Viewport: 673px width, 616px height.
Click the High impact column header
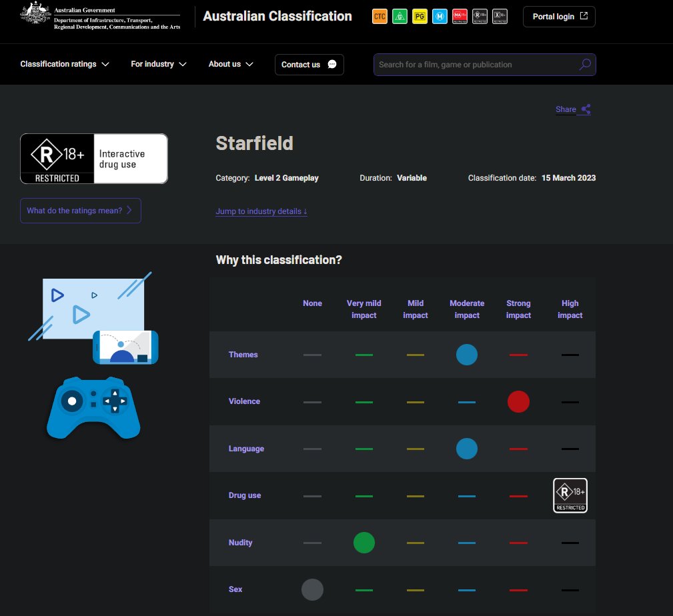coord(570,309)
